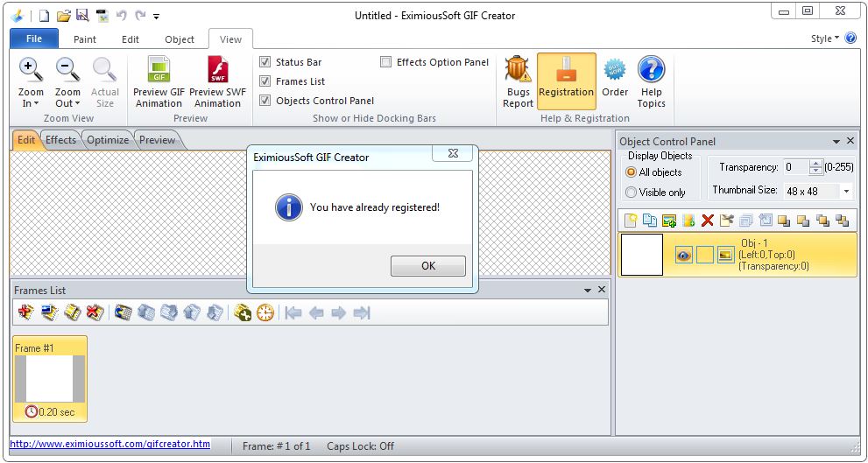
Task: Switch to the Preview tab in editor
Action: point(157,140)
